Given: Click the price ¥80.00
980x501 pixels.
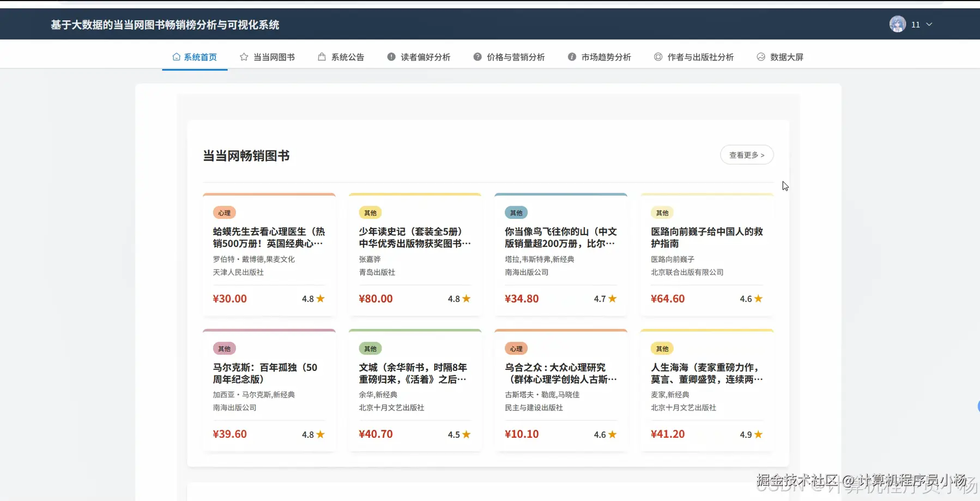Looking at the screenshot, I should pos(376,298).
